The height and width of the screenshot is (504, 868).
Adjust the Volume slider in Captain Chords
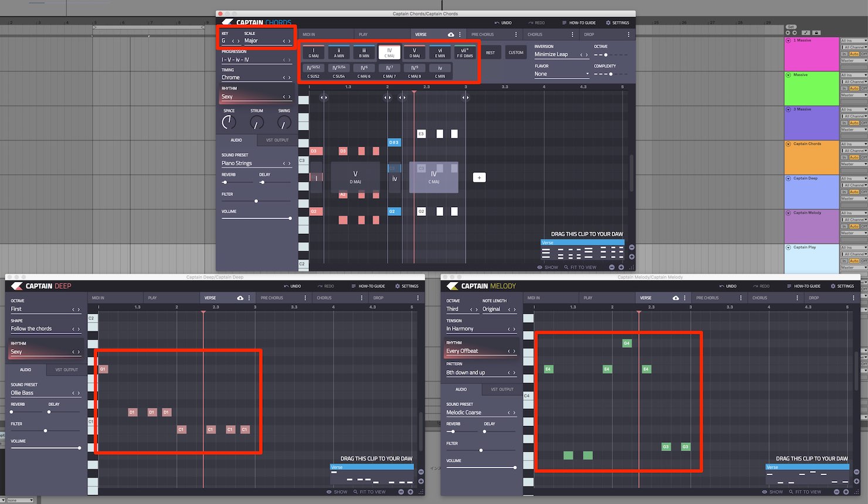pos(256,218)
